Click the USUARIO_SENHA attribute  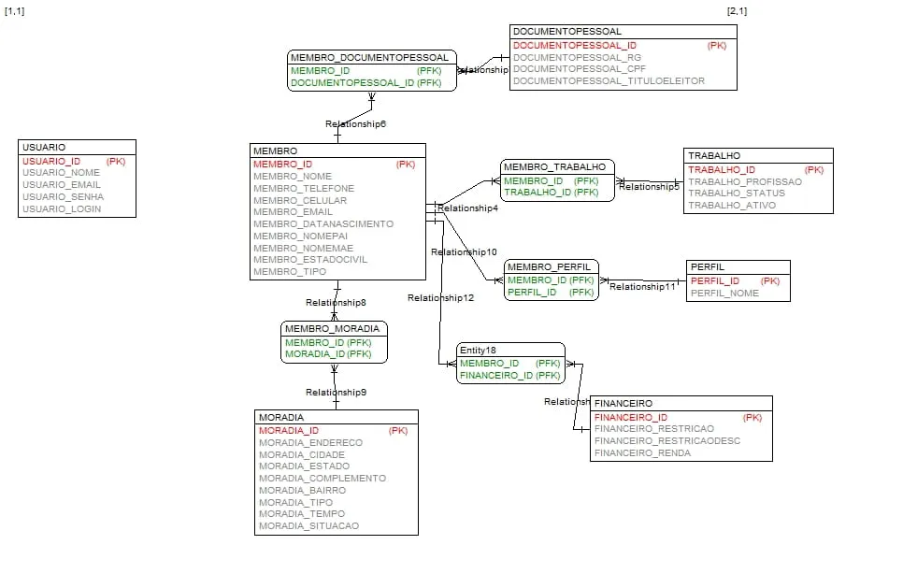63,197
